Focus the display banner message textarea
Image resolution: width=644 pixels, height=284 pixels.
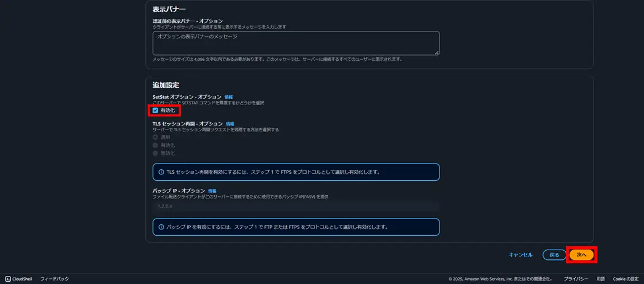pos(296,43)
